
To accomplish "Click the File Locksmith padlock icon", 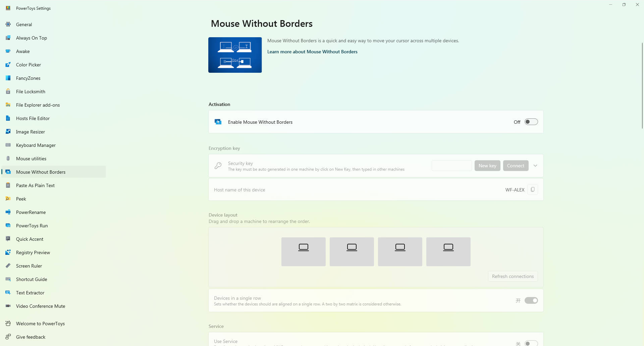I will click(x=8, y=92).
